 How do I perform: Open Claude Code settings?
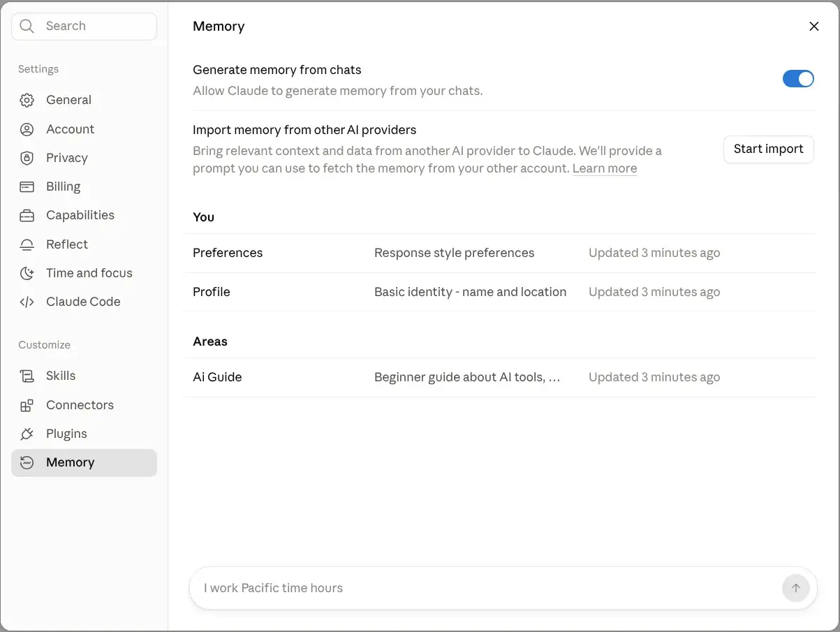[x=84, y=302]
